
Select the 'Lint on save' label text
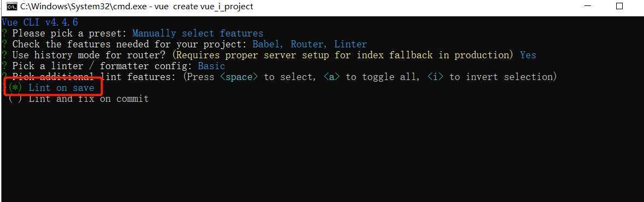click(61, 88)
